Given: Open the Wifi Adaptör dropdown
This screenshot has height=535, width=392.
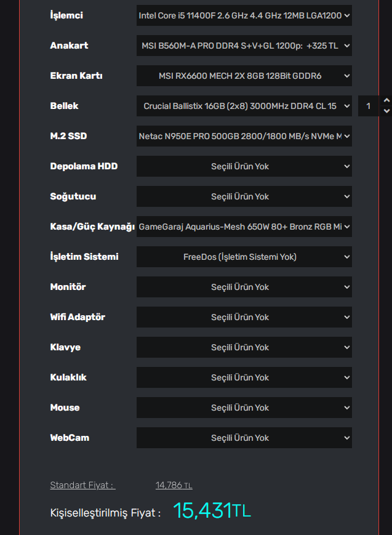Looking at the screenshot, I should (244, 317).
